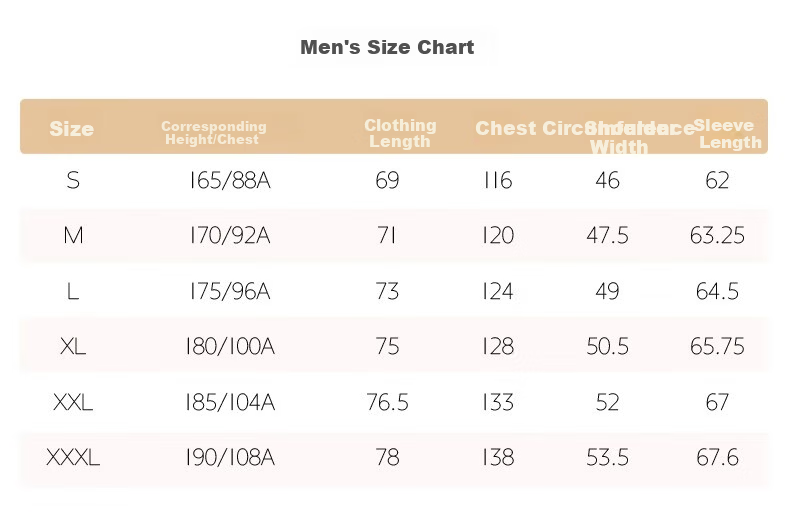Select the L size row label
The width and height of the screenshot is (790, 518).
click(x=73, y=291)
